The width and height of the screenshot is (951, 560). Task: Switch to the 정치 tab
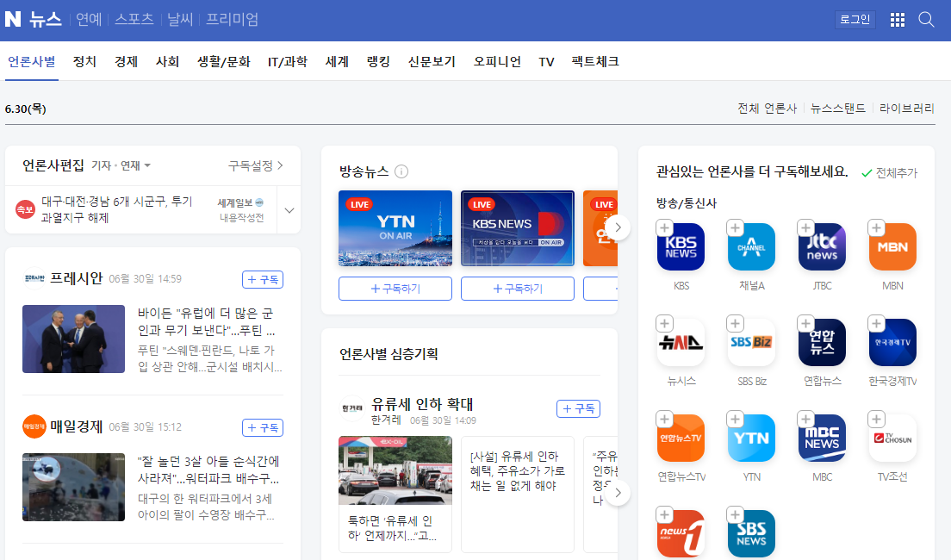click(84, 61)
